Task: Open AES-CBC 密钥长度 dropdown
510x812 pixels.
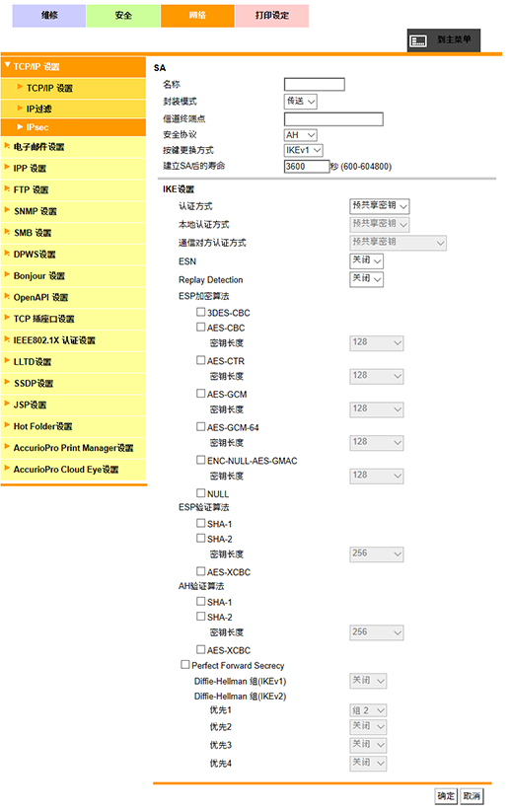Action: [377, 342]
